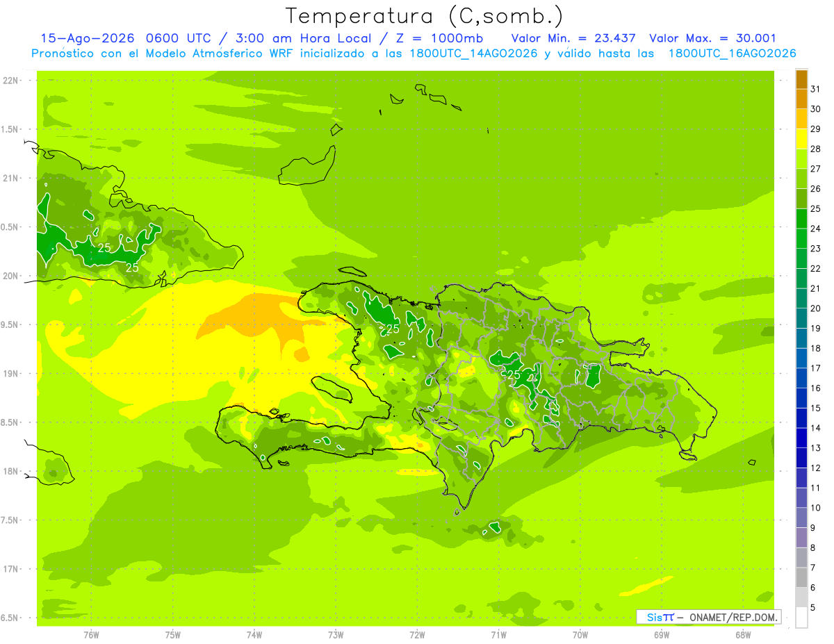Click the "31" label on the color scale
Screen dimensions: 834x644
pos(816,89)
